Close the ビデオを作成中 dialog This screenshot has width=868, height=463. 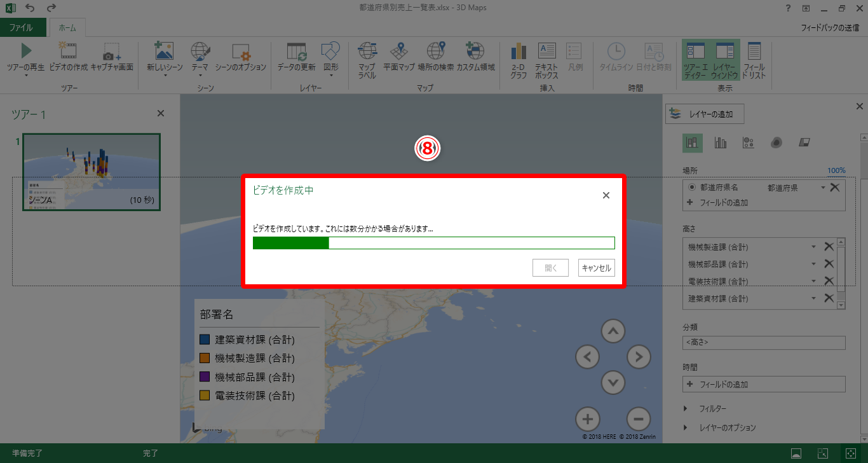click(606, 195)
